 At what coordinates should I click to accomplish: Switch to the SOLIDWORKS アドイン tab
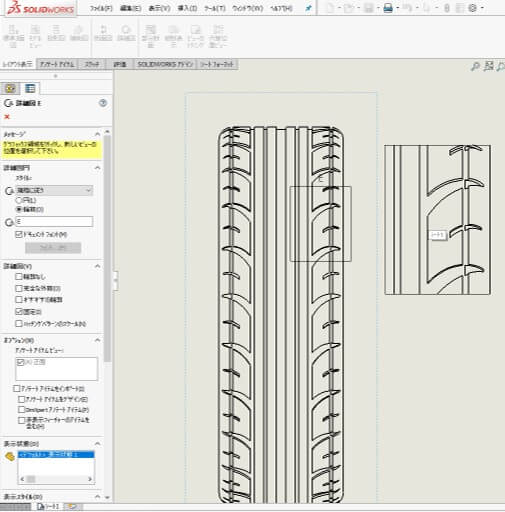165,64
